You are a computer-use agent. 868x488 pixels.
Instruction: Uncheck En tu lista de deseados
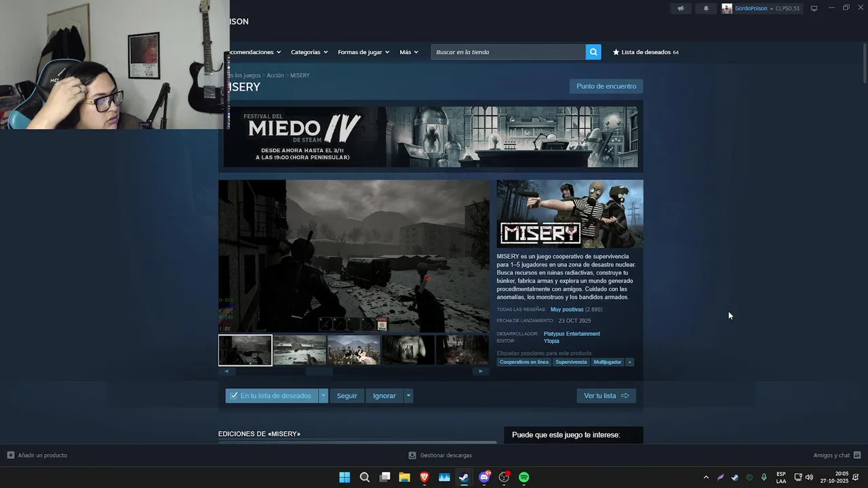tap(234, 396)
